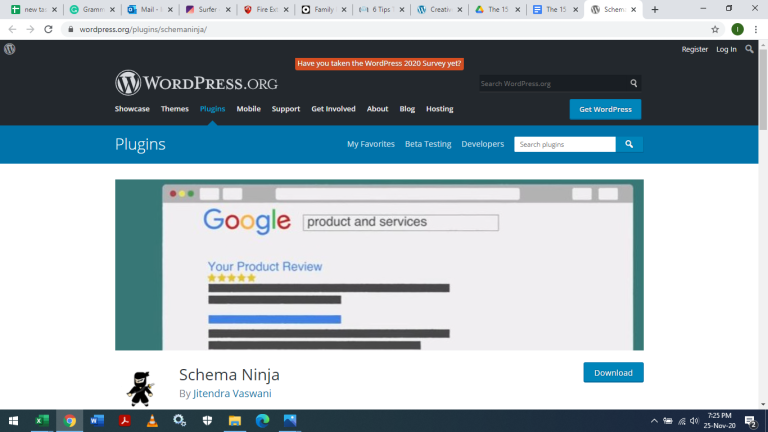Open the Blog menu item

407,109
